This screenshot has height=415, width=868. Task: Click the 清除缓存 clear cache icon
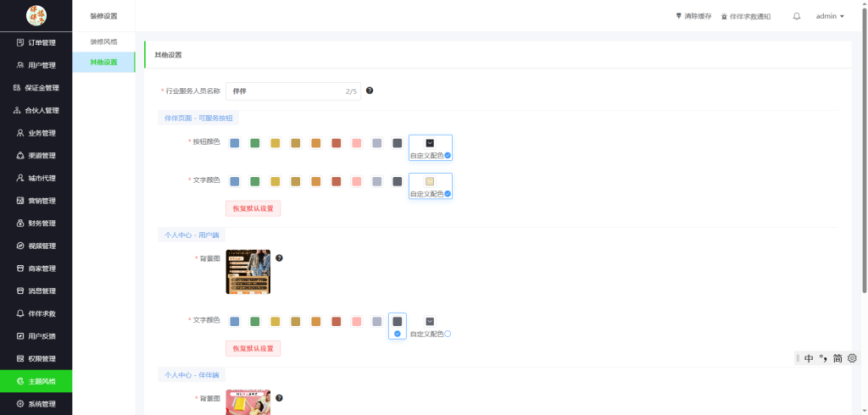[678, 16]
